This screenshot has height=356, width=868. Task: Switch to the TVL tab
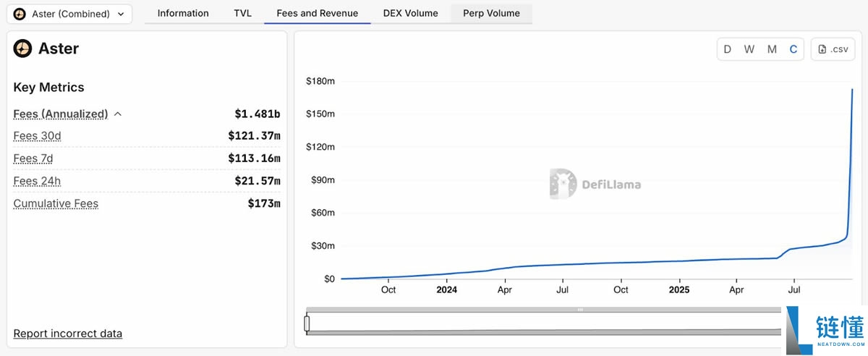coord(243,13)
